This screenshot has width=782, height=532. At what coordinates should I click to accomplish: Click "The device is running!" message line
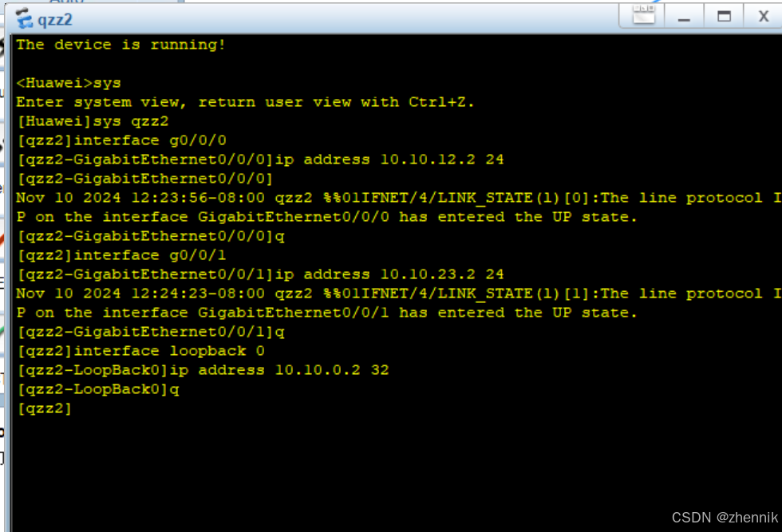(120, 45)
